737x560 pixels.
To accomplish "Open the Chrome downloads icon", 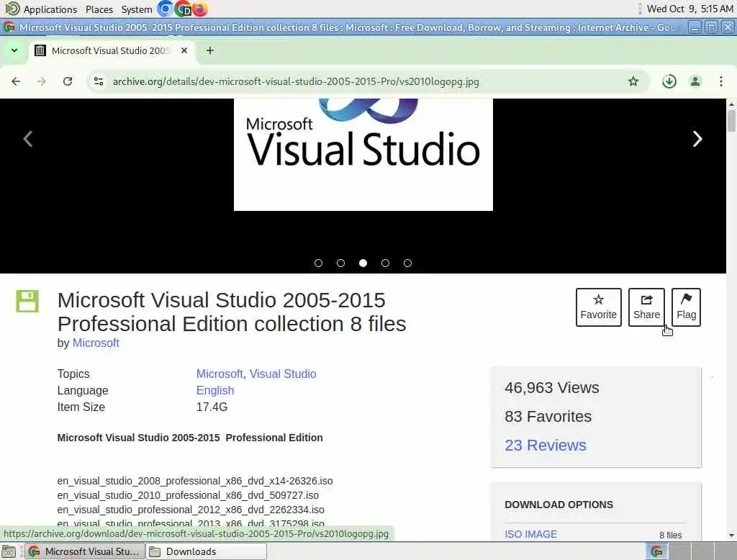I will click(669, 81).
